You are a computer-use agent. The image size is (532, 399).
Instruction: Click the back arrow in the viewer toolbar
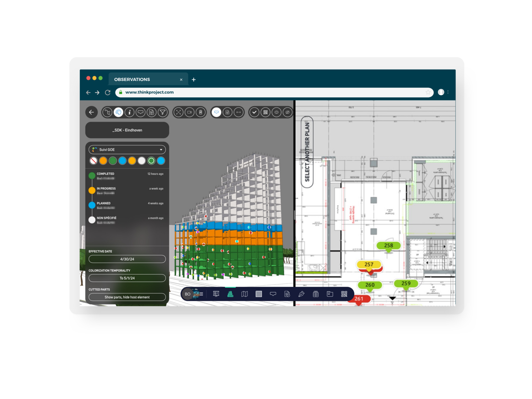pyautogui.click(x=92, y=112)
